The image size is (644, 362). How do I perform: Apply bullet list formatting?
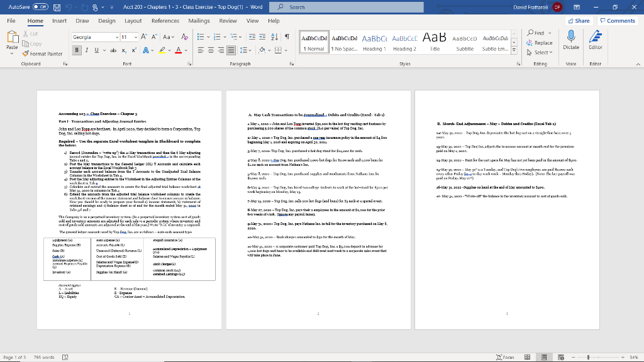[x=201, y=36]
